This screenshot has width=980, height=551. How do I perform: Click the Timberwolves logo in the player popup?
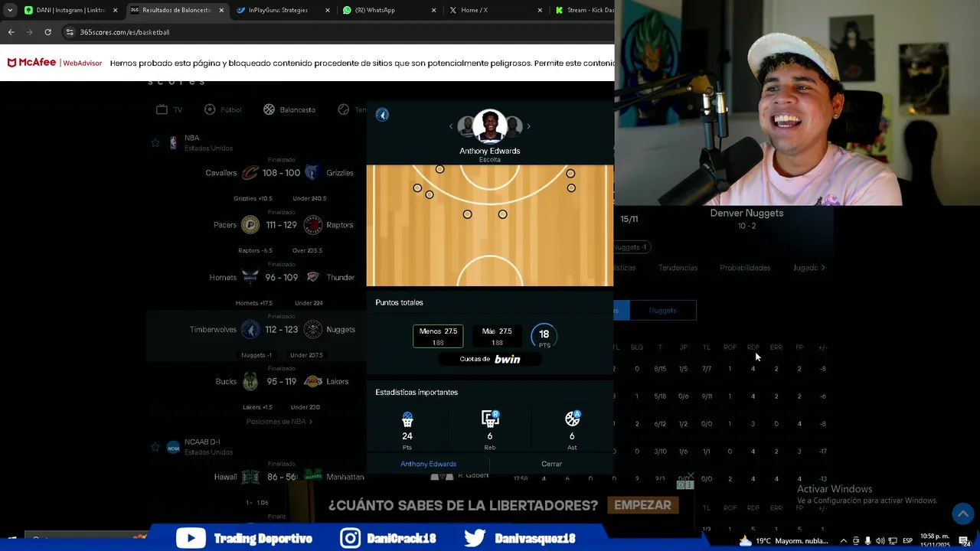(x=382, y=115)
